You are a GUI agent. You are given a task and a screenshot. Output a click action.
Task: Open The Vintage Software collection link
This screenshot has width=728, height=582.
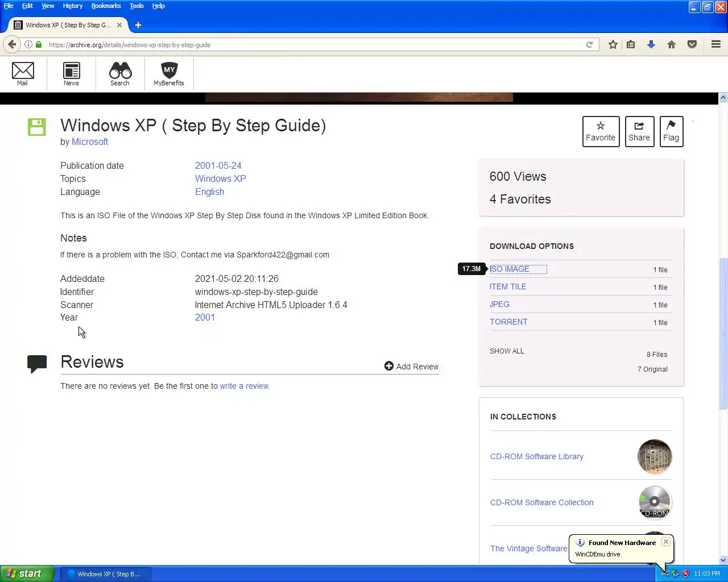click(528, 549)
